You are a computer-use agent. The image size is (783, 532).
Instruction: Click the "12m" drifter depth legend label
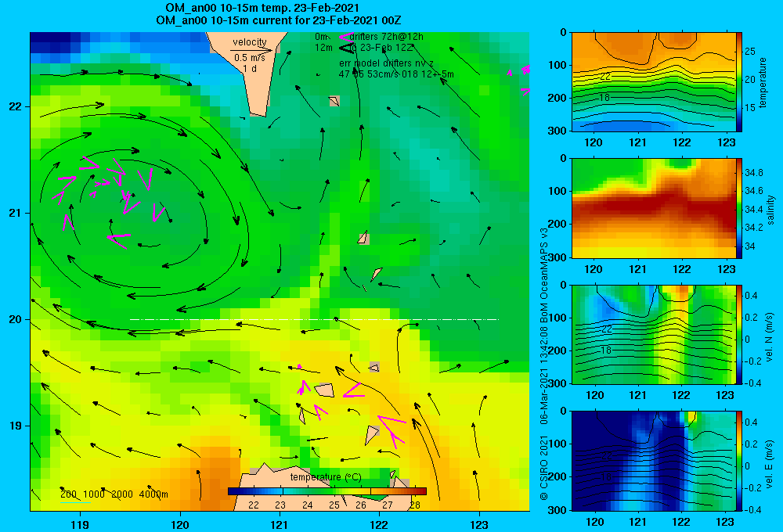click(x=323, y=48)
